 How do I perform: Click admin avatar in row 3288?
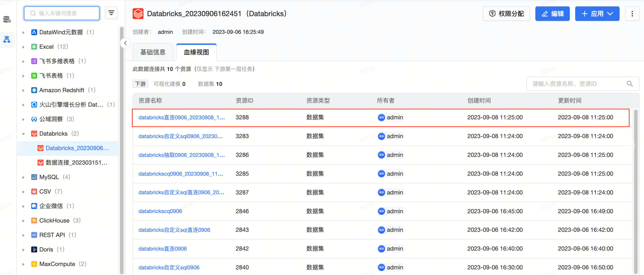(381, 118)
